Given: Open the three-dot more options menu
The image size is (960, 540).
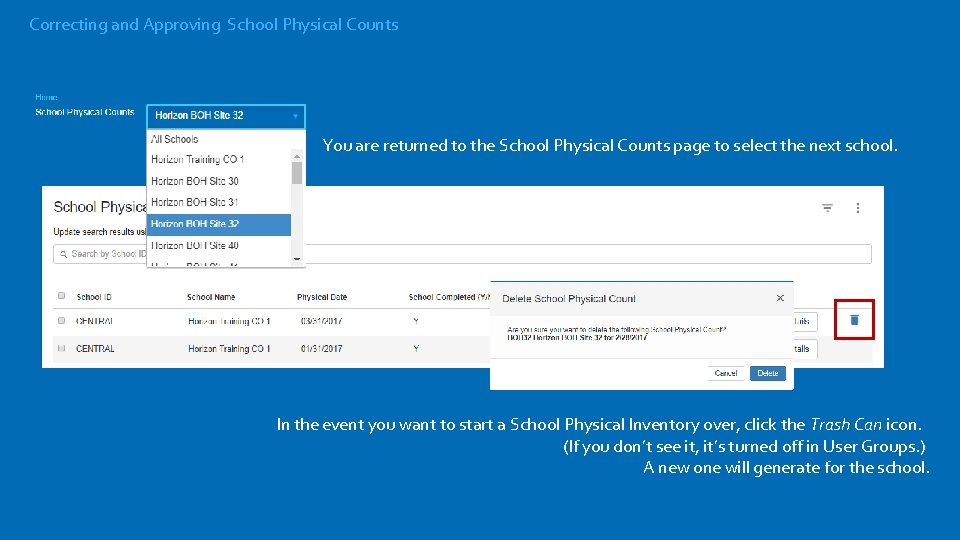Looking at the screenshot, I should coord(858,208).
